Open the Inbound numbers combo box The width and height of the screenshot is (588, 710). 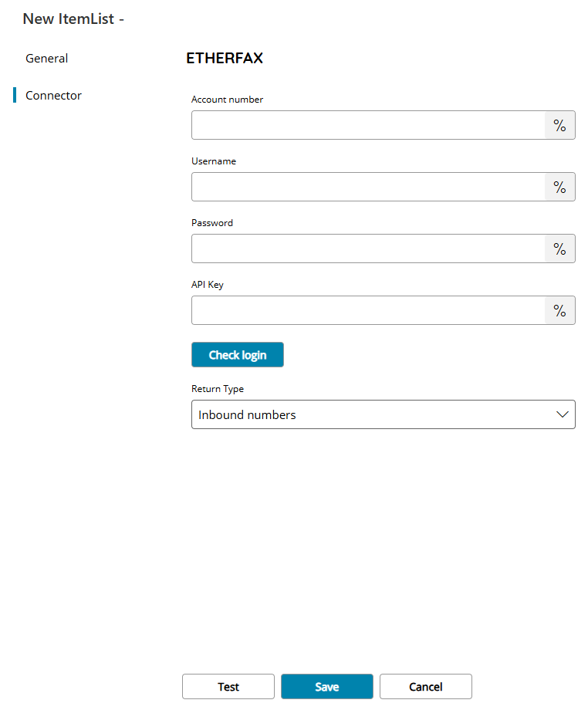pyautogui.click(x=383, y=414)
